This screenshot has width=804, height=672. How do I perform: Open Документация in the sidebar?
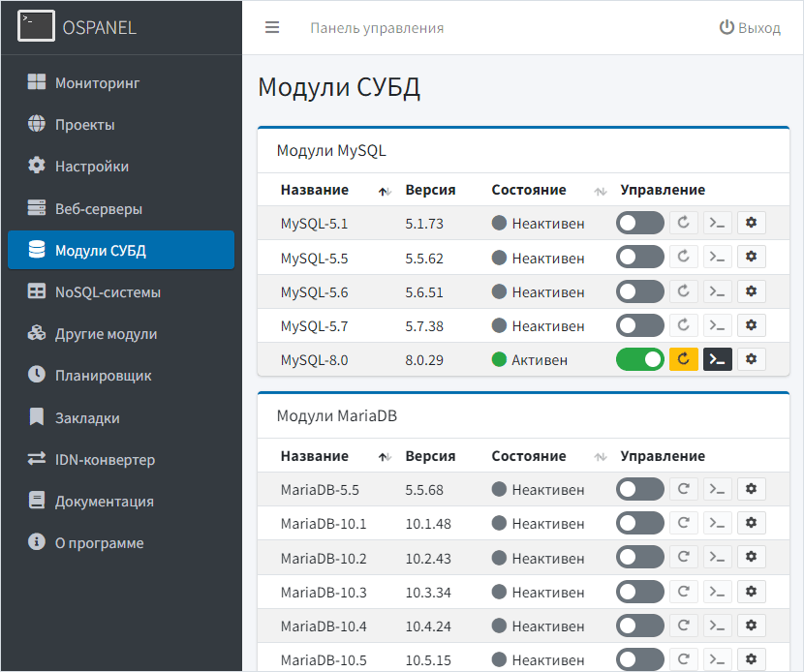point(121,501)
